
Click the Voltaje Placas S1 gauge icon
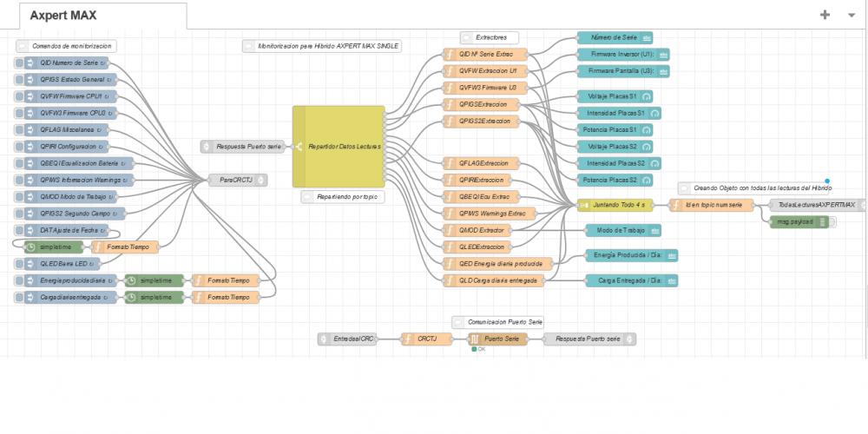tap(648, 96)
